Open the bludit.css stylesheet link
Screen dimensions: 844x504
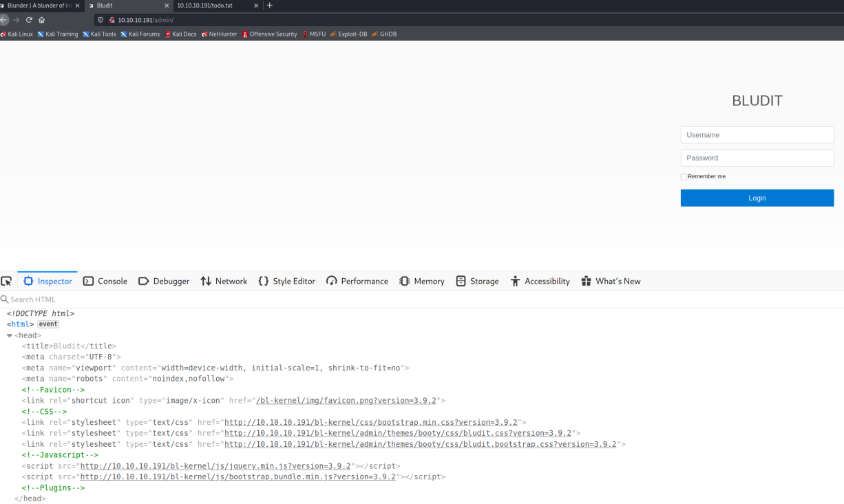397,433
